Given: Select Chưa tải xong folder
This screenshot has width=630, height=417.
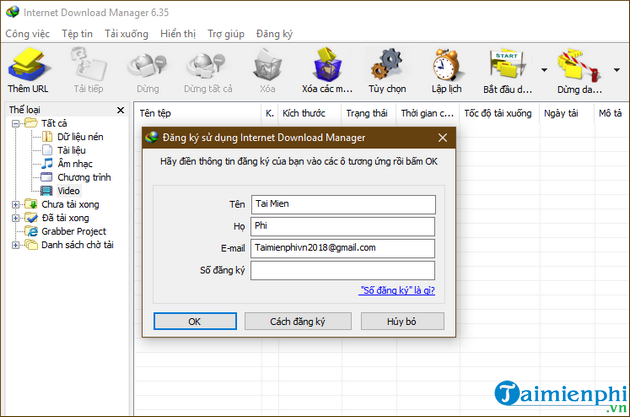Looking at the screenshot, I should 62,204.
